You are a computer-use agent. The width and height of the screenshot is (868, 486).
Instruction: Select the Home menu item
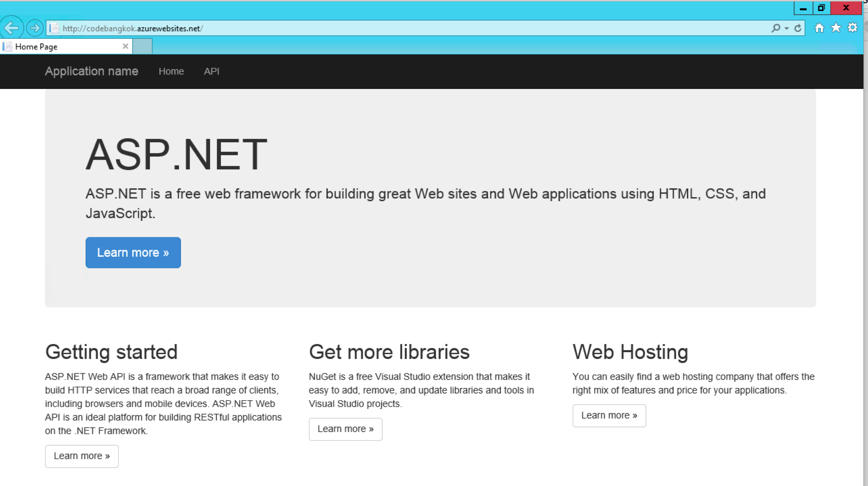[x=171, y=71]
